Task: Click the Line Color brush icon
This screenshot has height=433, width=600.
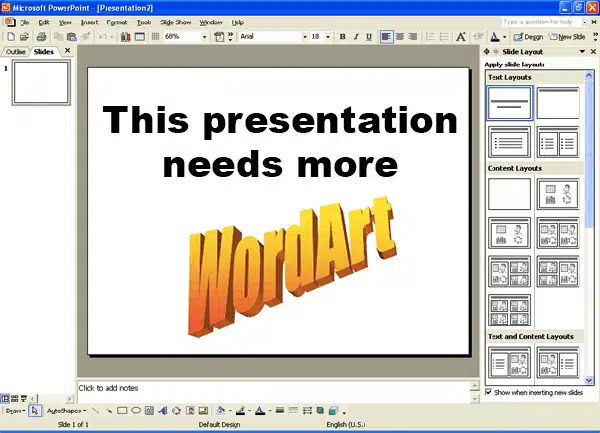Action: pyautogui.click(x=240, y=411)
